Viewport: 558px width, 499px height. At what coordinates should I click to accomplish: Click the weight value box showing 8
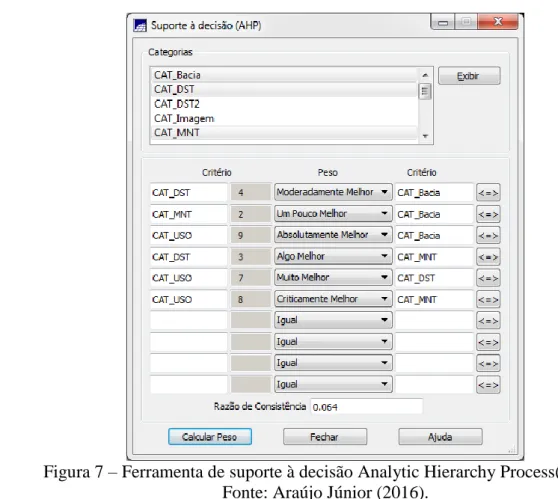click(x=251, y=299)
